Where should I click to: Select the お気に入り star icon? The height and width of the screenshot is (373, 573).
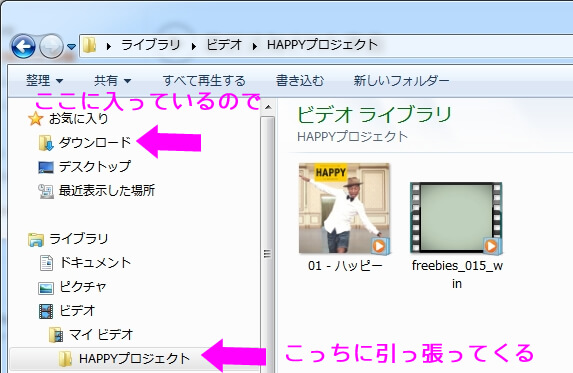[35, 118]
